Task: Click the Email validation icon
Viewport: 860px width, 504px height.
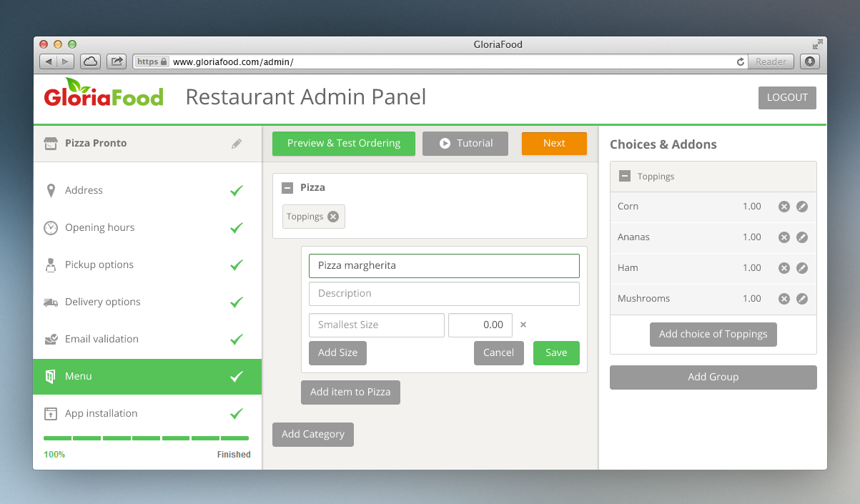Action: point(51,340)
